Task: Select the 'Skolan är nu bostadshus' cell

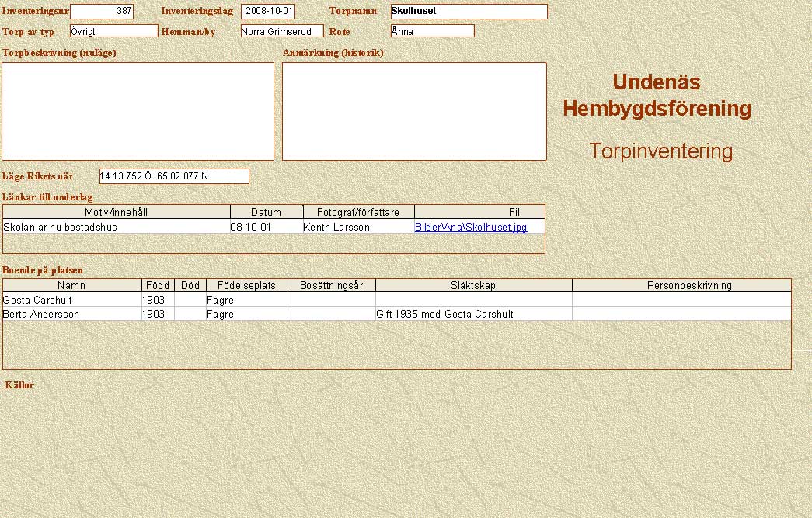Action: click(x=117, y=228)
